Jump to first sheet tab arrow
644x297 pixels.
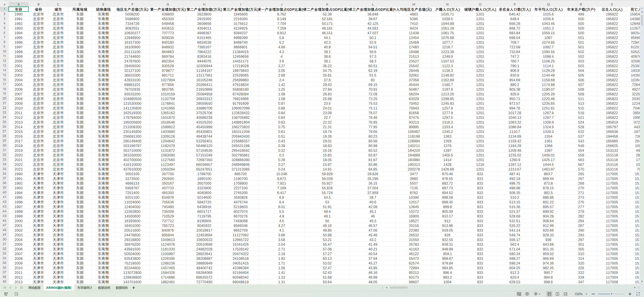coord(5,288)
